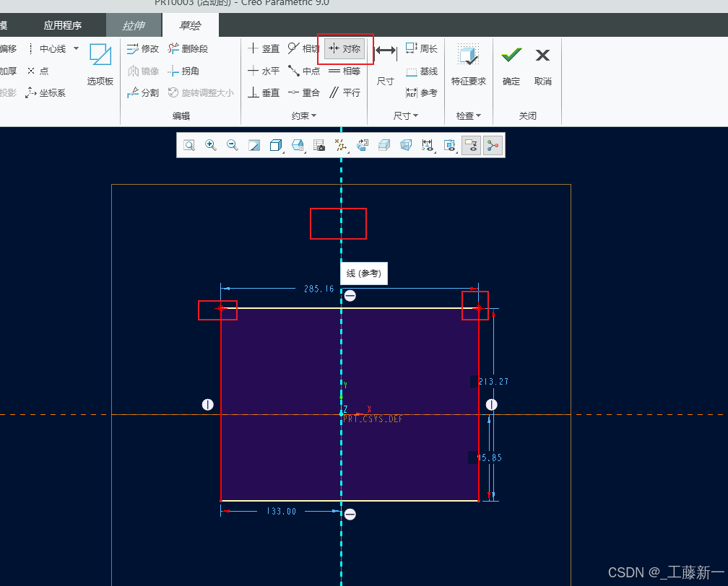728x586 pixels.
Task: Expand the Dimension (尺寸) group dropdown
Action: [x=406, y=115]
